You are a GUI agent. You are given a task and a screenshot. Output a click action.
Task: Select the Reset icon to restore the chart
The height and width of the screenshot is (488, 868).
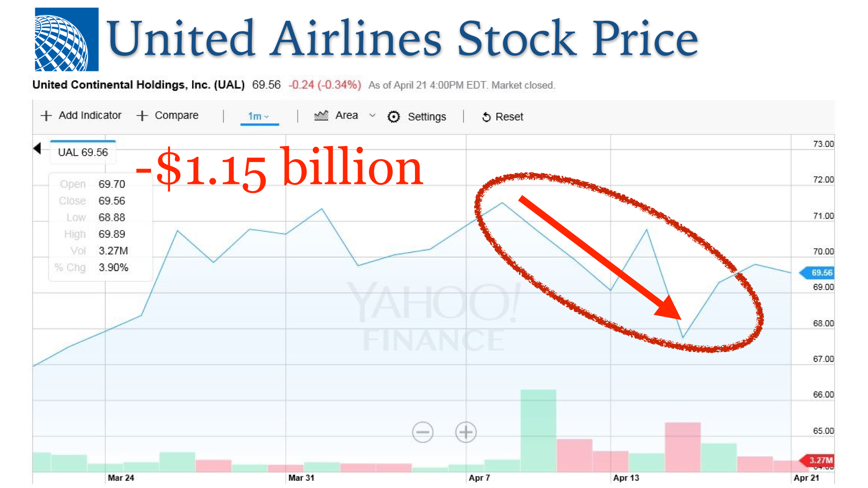click(486, 117)
